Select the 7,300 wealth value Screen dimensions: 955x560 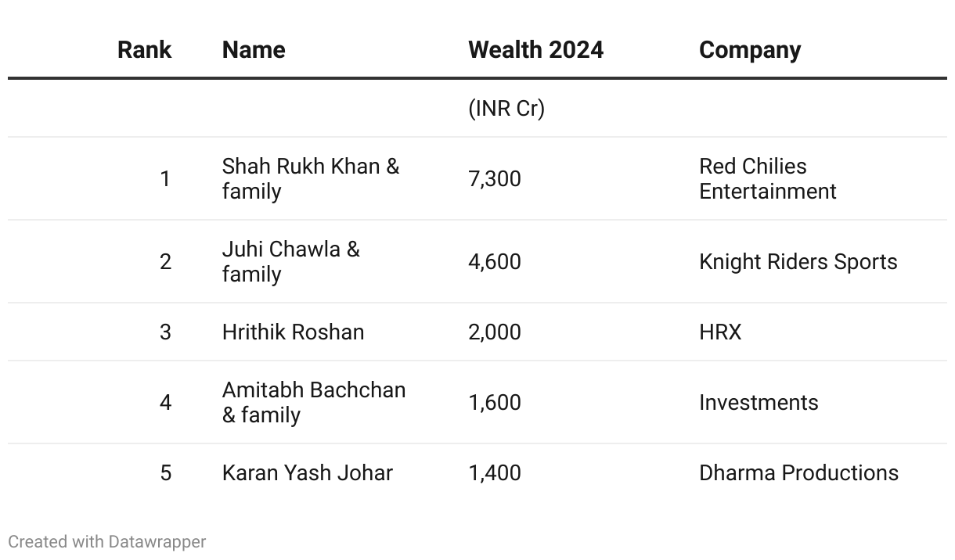click(494, 178)
